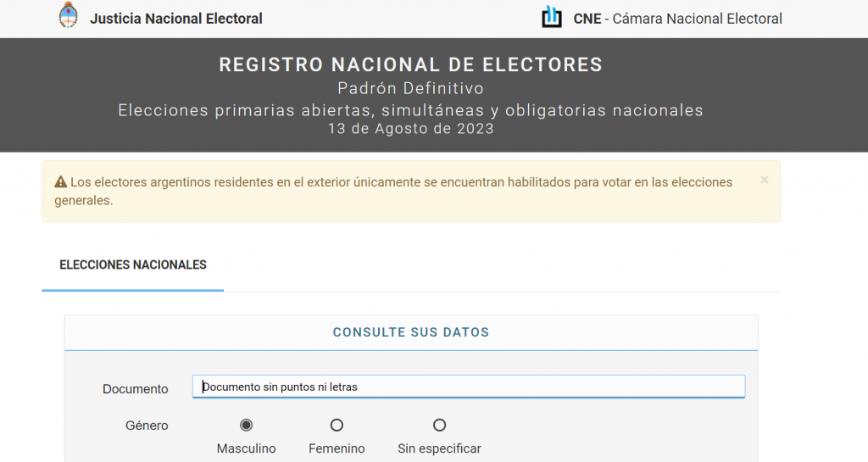Click the Género field label
Viewport: 868px width, 462px height.
point(147,426)
